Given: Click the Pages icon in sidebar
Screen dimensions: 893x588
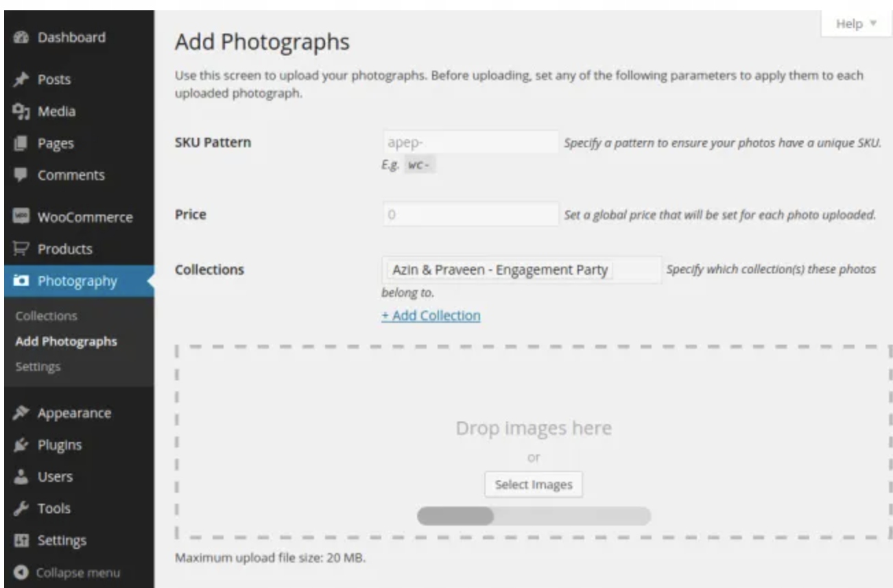Looking at the screenshot, I should coord(21,144).
